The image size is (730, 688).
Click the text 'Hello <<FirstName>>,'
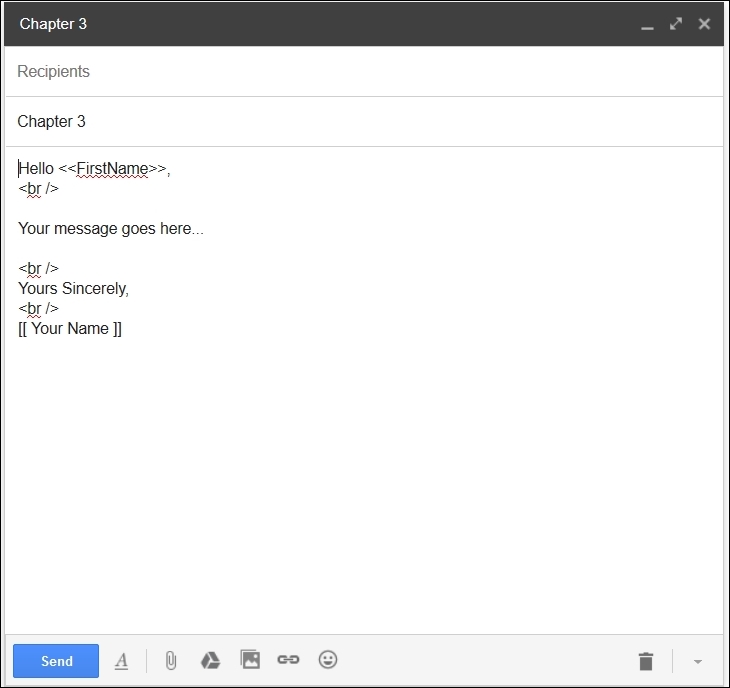pos(95,169)
